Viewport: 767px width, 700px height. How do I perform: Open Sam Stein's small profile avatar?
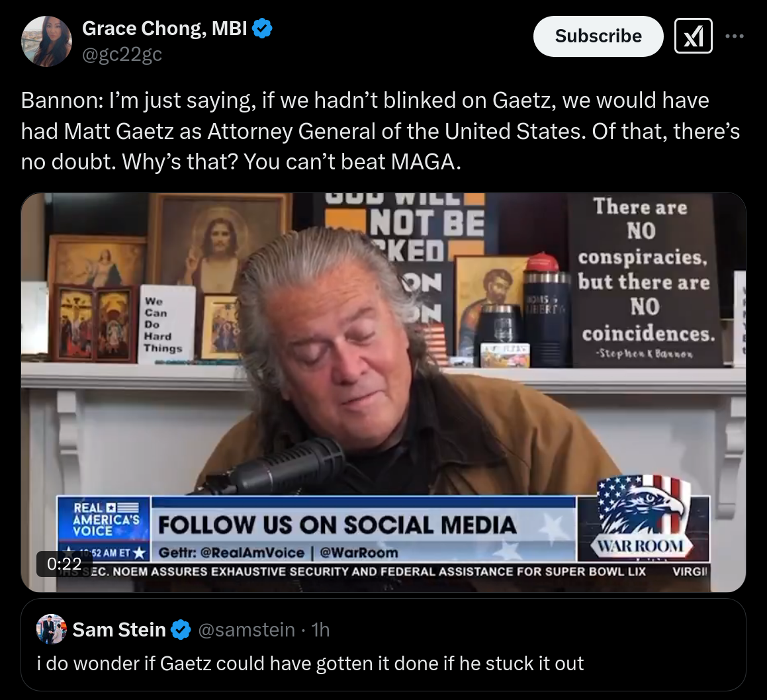tap(52, 629)
